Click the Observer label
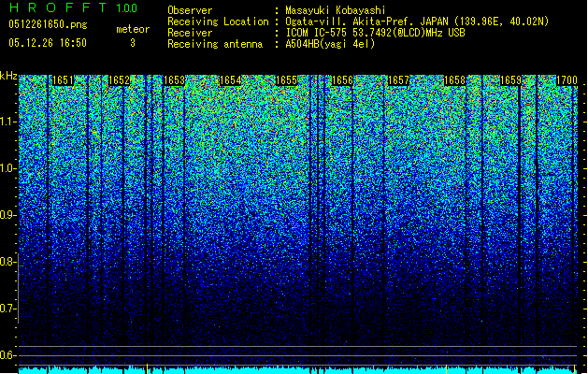This screenshot has height=374, width=588. pyautogui.click(x=190, y=10)
